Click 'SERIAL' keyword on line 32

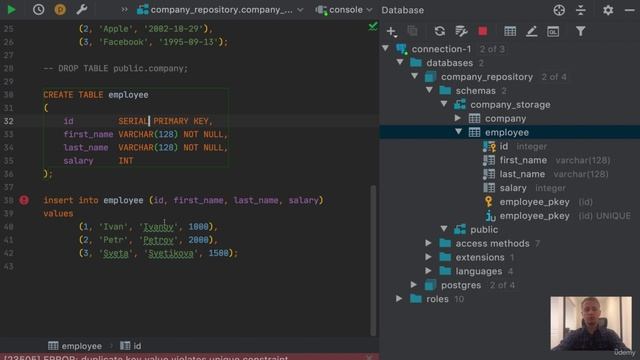133,121
